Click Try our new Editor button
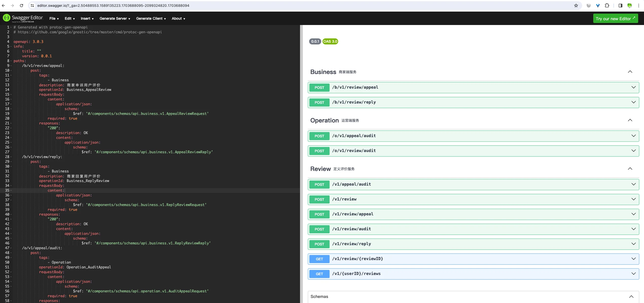The image size is (644, 303). pos(615,19)
